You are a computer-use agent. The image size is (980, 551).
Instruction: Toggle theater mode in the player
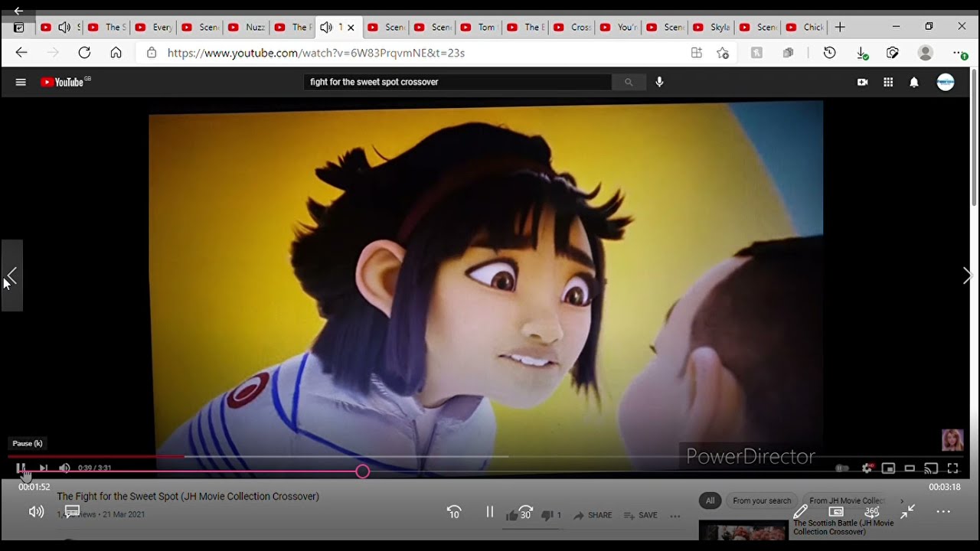point(910,468)
